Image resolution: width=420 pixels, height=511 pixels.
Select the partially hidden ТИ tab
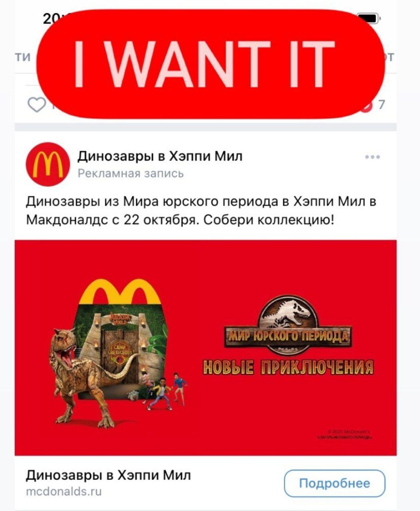(x=23, y=57)
